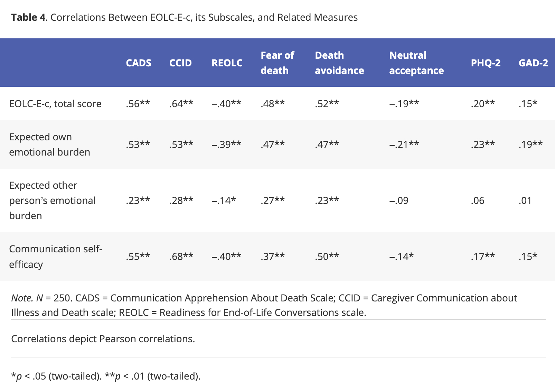This screenshot has width=555, height=392.
Task: Select the GAD-2 column header
Action: point(533,63)
